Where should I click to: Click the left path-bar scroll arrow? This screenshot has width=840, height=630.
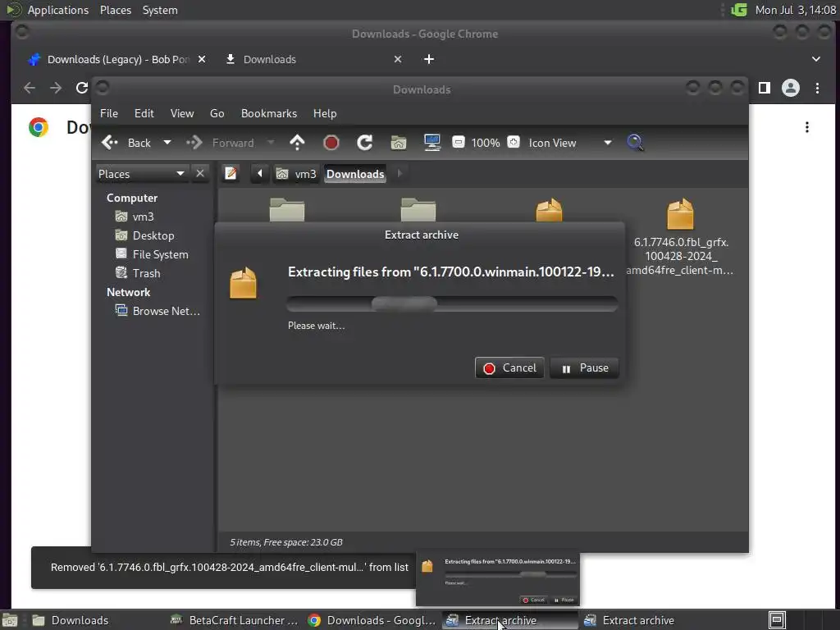(x=260, y=174)
